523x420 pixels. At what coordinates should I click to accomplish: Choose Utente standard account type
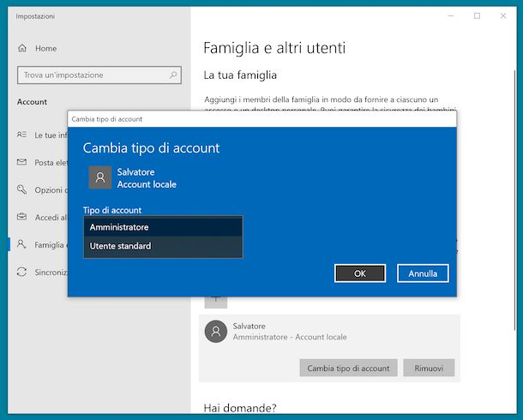click(163, 246)
